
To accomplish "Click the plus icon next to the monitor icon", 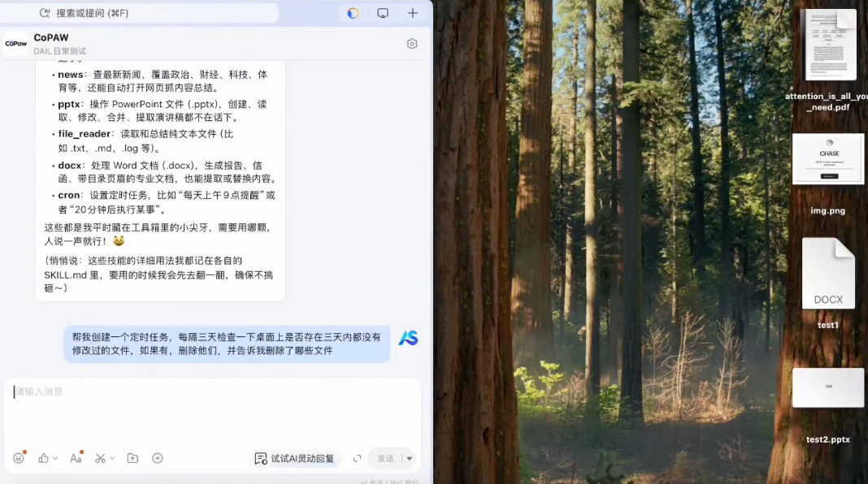I will pos(412,13).
